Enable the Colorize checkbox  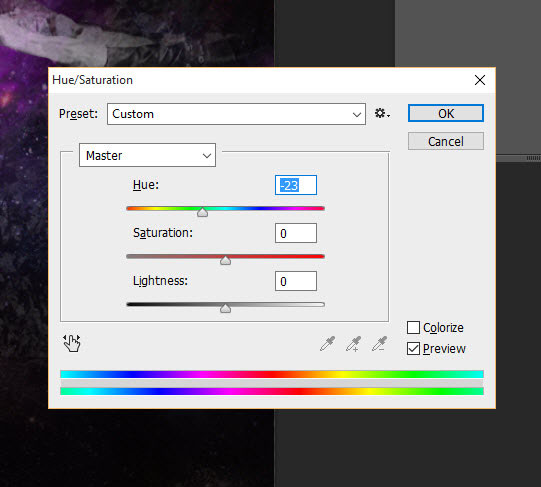click(x=413, y=328)
